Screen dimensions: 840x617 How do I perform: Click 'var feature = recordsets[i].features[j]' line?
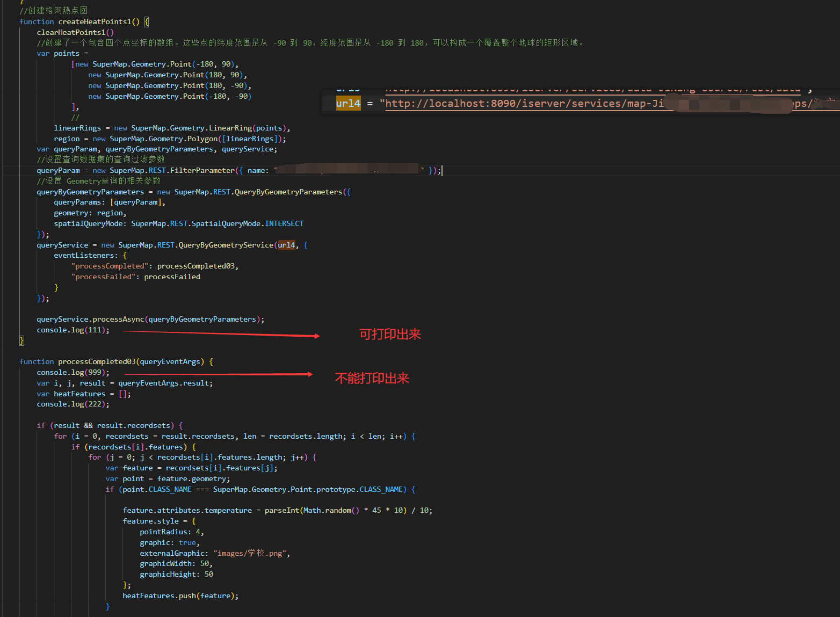[x=191, y=468]
